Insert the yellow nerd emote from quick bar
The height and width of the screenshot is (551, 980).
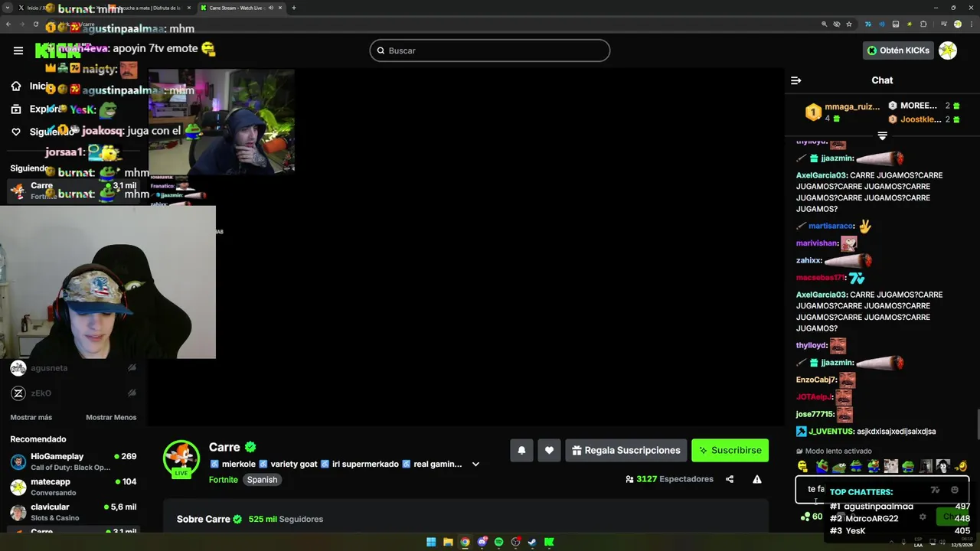tap(802, 466)
